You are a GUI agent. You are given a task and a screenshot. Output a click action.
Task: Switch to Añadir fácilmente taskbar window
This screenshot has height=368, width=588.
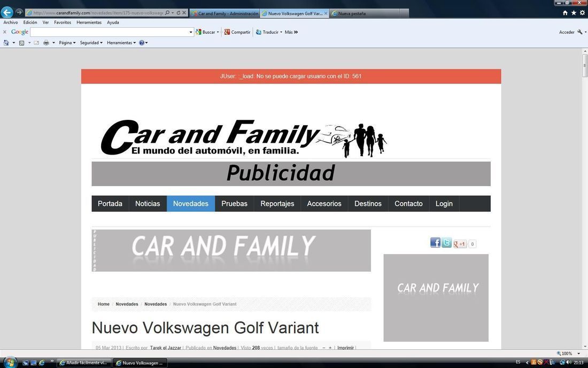84,363
